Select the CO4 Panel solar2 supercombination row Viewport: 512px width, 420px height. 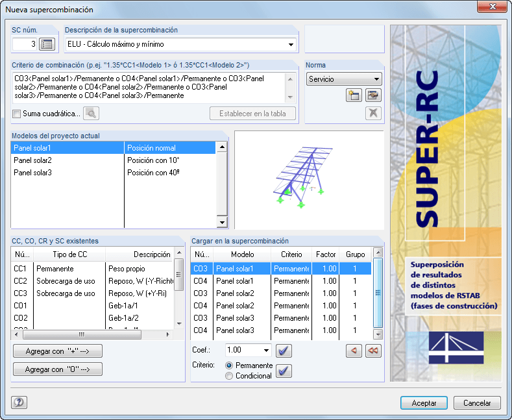(x=281, y=306)
